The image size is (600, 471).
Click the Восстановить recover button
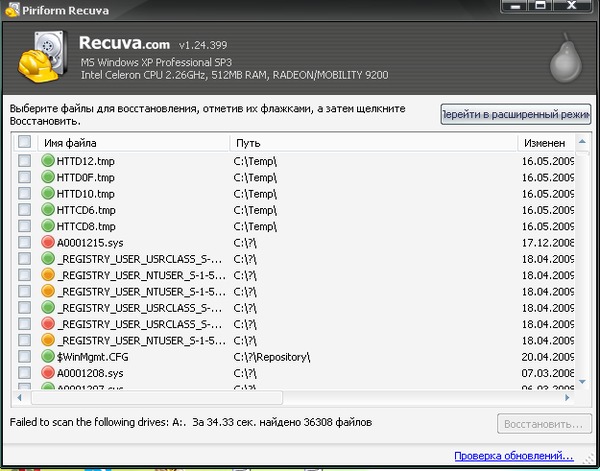[x=544, y=424]
